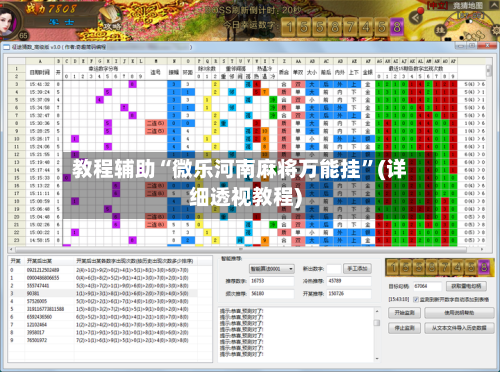Click the log box scrollbar thumb
The height and width of the screenshot is (372, 500).
click(377, 323)
